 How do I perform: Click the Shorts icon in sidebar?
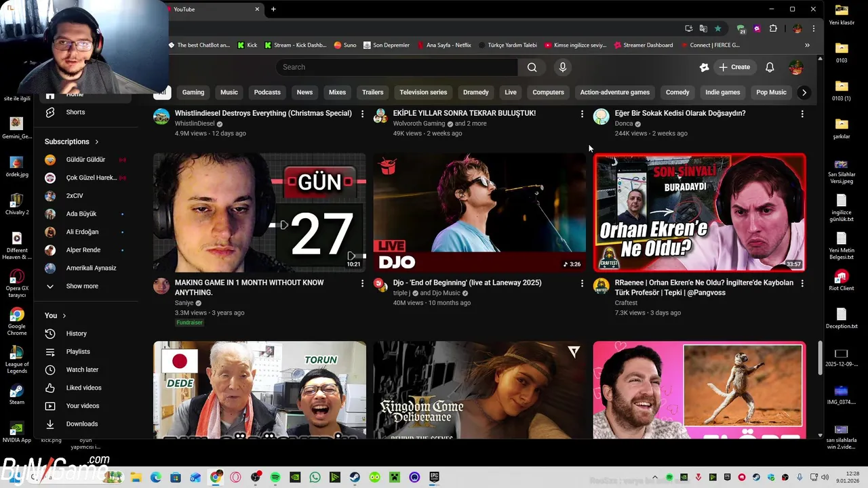(50, 112)
